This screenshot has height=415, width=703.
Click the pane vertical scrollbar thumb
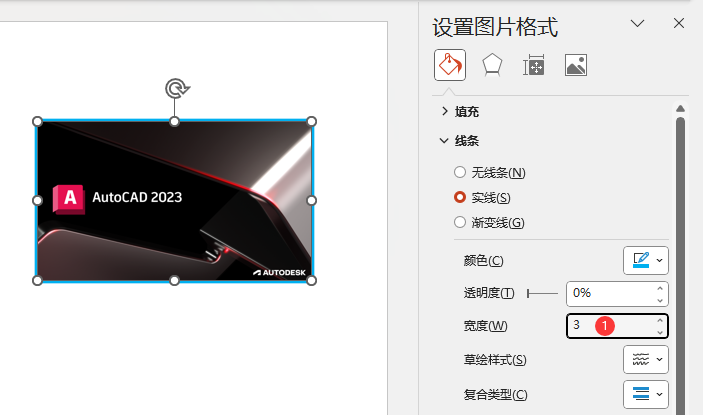[x=680, y=264]
